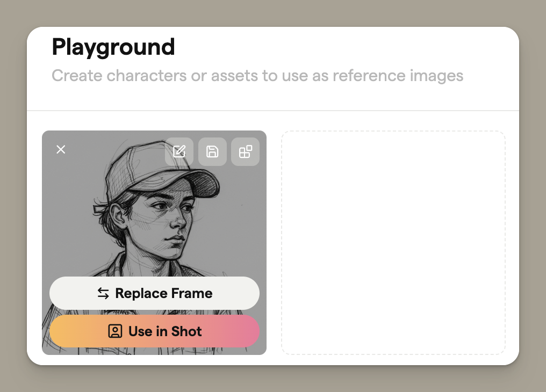Click the center of the empty placeholder card

pyautogui.click(x=393, y=243)
